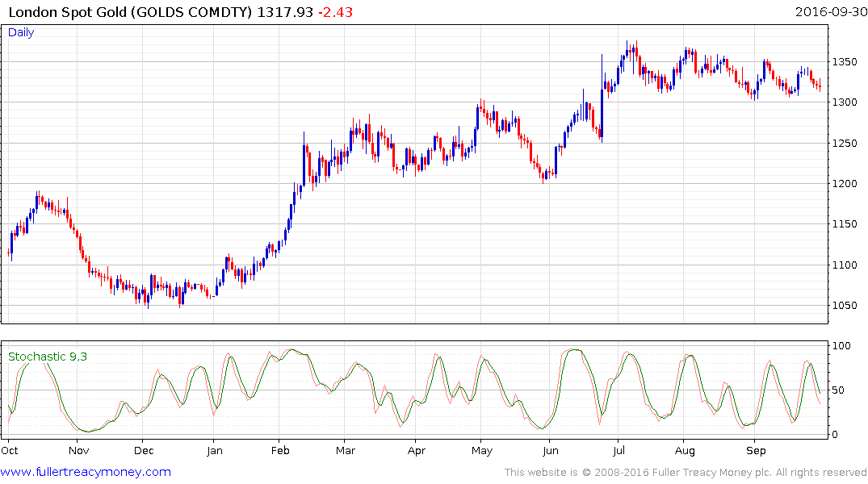Screen dimensions: 868x484
Task: Click the Jul month label
Action: click(619, 450)
